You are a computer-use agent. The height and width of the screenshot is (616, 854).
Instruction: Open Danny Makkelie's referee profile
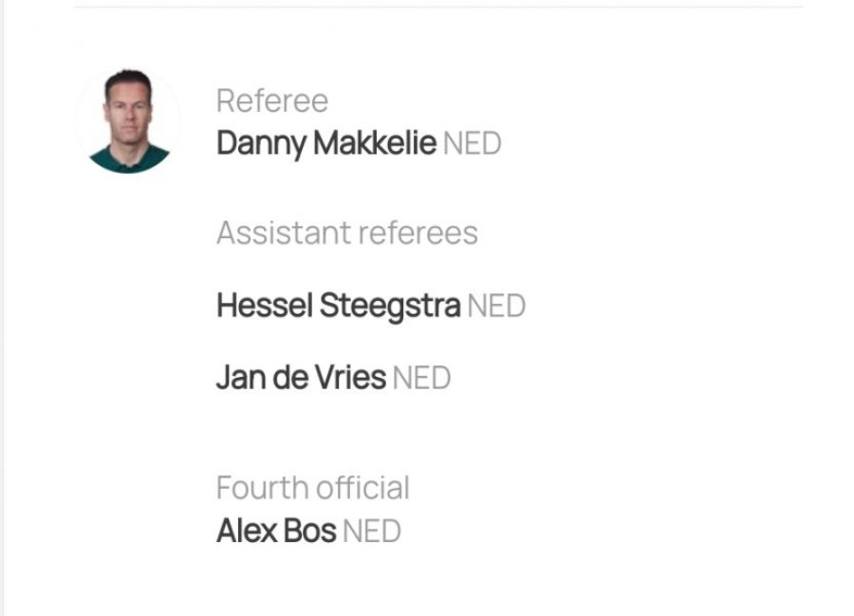click(326, 143)
